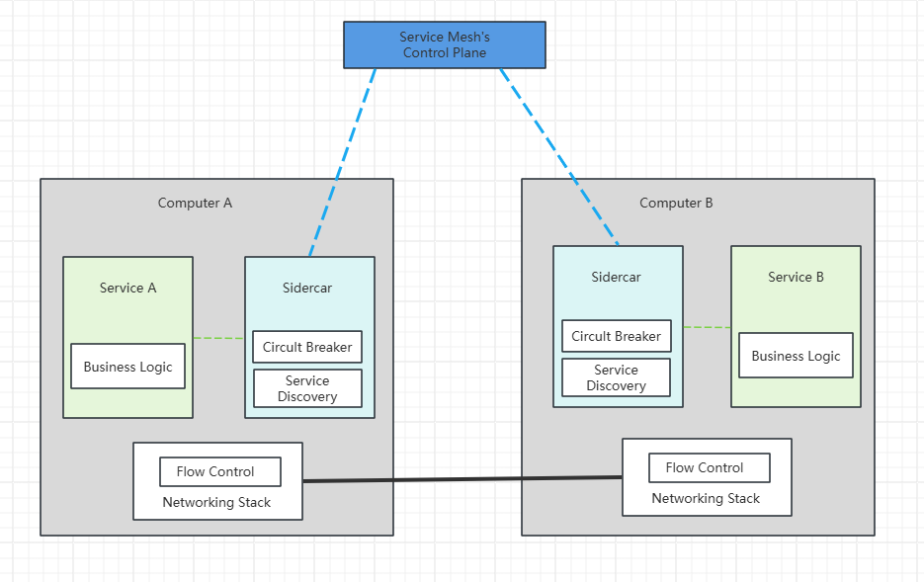Select Business Logic box inside Service A
Image resolution: width=924 pixels, height=582 pixels.
pyautogui.click(x=127, y=367)
